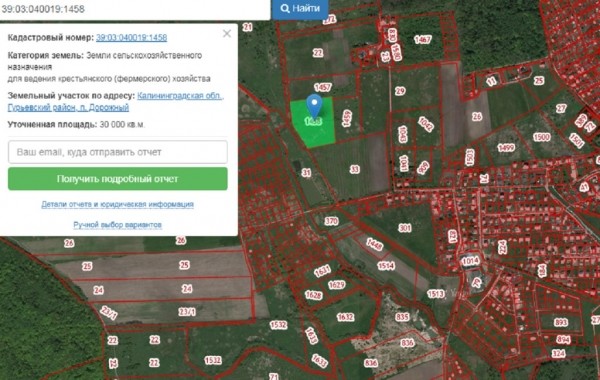Select parcel labeled 1014
This screenshot has height=380, width=600.
pos(470,261)
